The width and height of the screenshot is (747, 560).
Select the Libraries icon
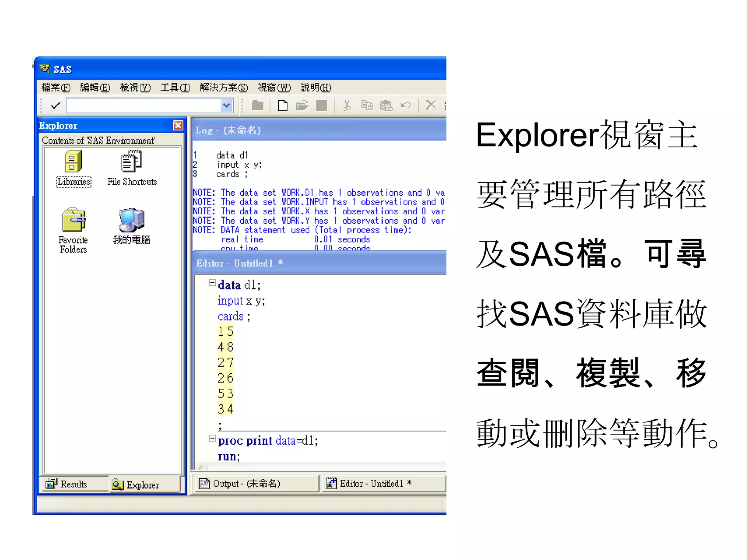(74, 169)
